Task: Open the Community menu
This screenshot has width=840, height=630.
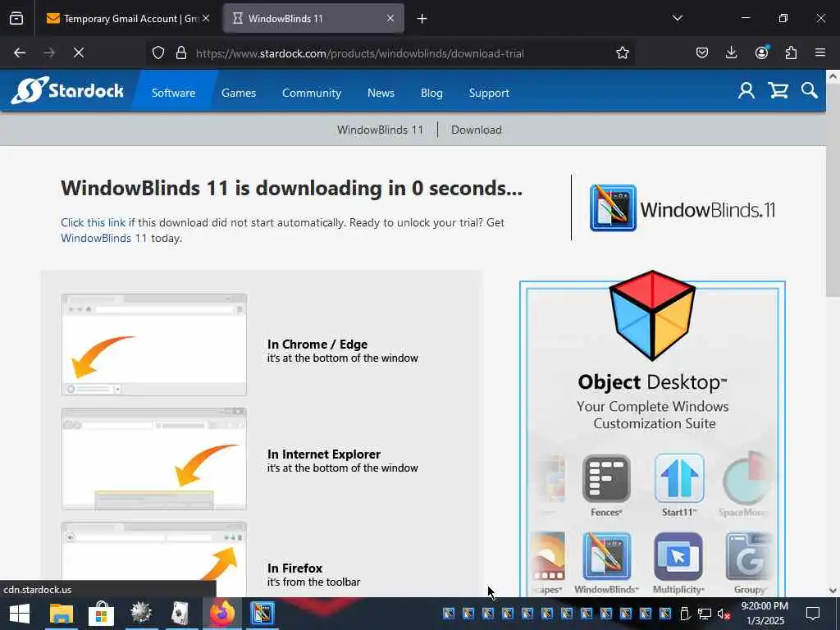Action: tap(312, 93)
